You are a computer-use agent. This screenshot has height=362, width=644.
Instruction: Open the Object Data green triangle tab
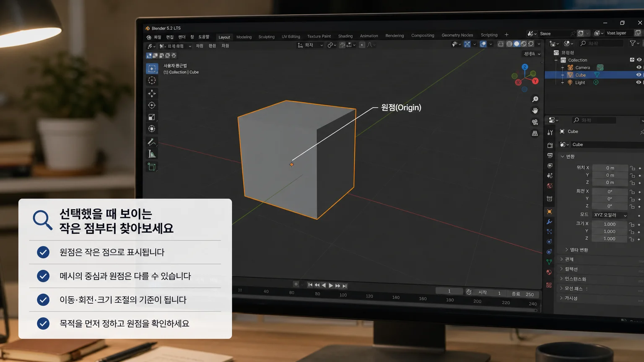pos(549,262)
